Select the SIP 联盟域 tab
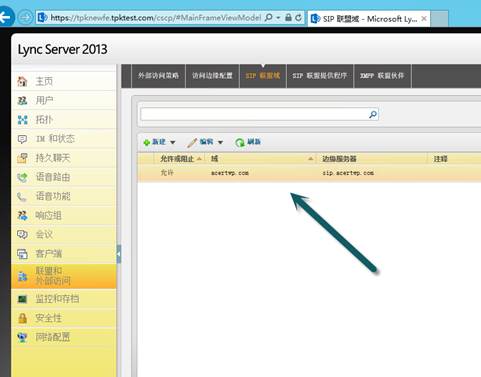Image resolution: width=481 pixels, height=377 pixels. (x=263, y=76)
